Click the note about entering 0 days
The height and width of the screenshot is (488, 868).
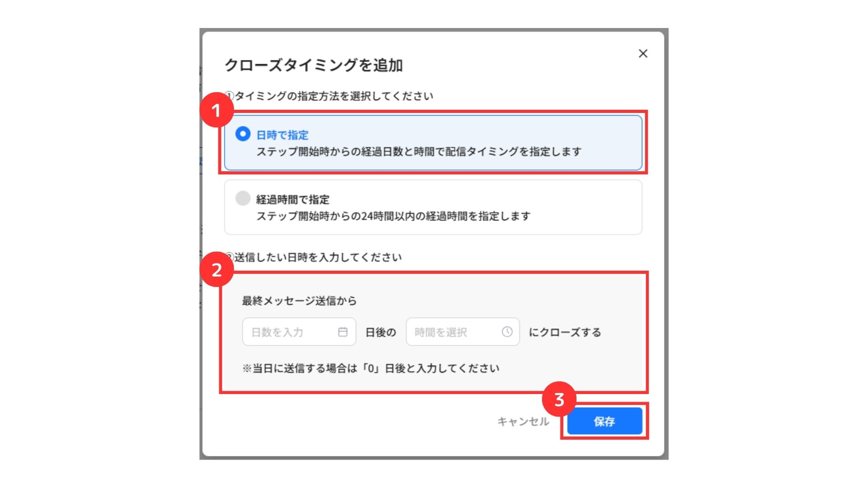pyautogui.click(x=371, y=369)
